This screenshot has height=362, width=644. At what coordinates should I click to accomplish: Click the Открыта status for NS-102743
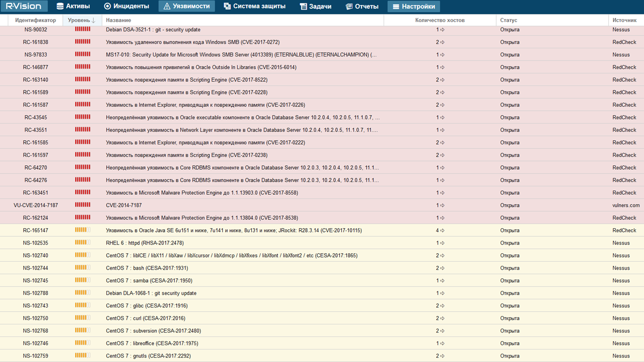coord(510,306)
